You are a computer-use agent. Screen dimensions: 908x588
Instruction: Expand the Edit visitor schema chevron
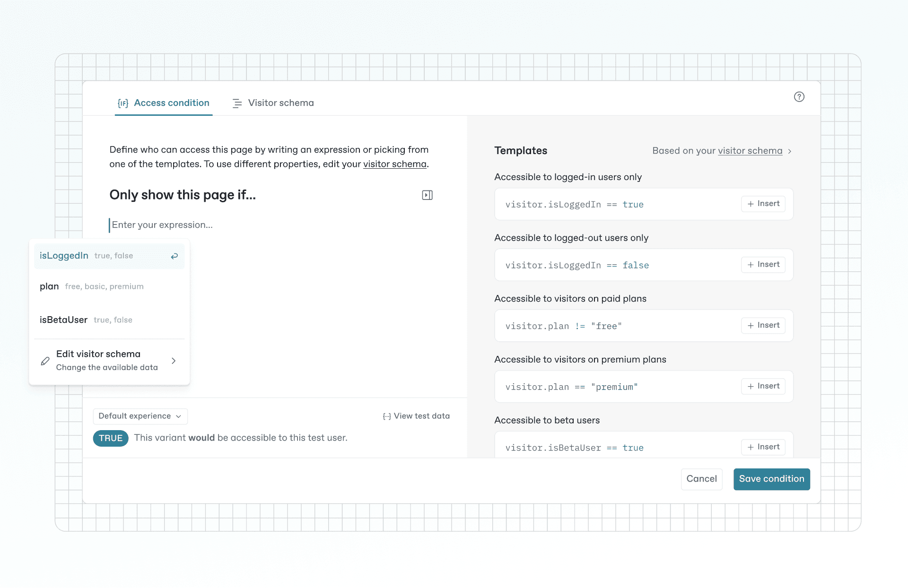[x=174, y=361]
